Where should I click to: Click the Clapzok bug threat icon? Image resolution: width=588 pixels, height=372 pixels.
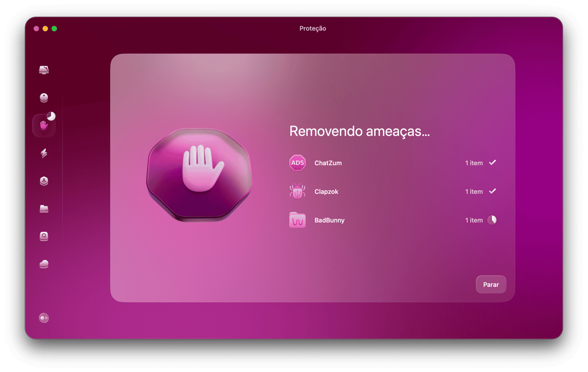tap(297, 191)
